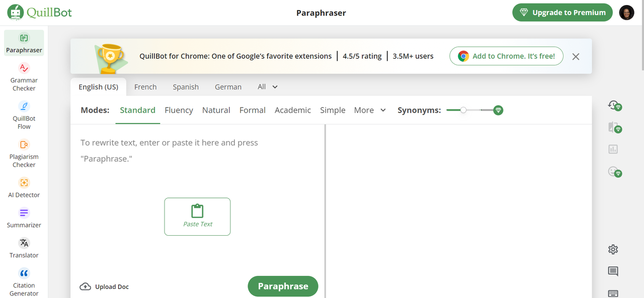Click Upgrade to Premium button
Screen dimensions: 644x298
coord(562,13)
